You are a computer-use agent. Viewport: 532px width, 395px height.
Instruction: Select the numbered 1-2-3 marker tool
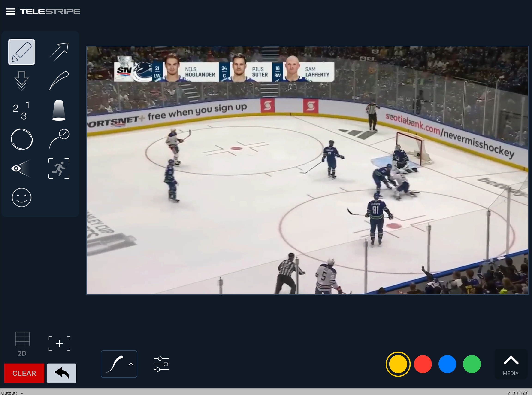click(21, 110)
